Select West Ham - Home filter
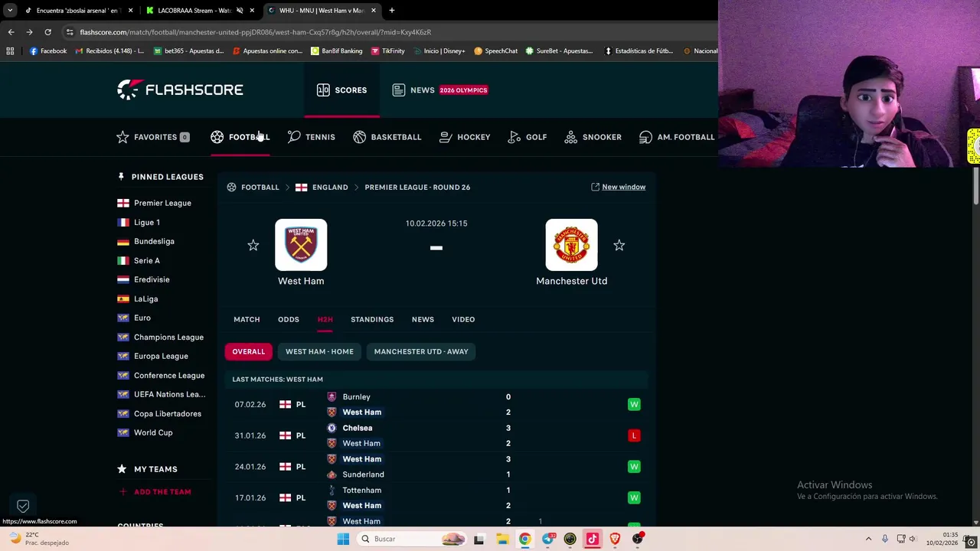Image resolution: width=980 pixels, height=551 pixels. [x=319, y=351]
